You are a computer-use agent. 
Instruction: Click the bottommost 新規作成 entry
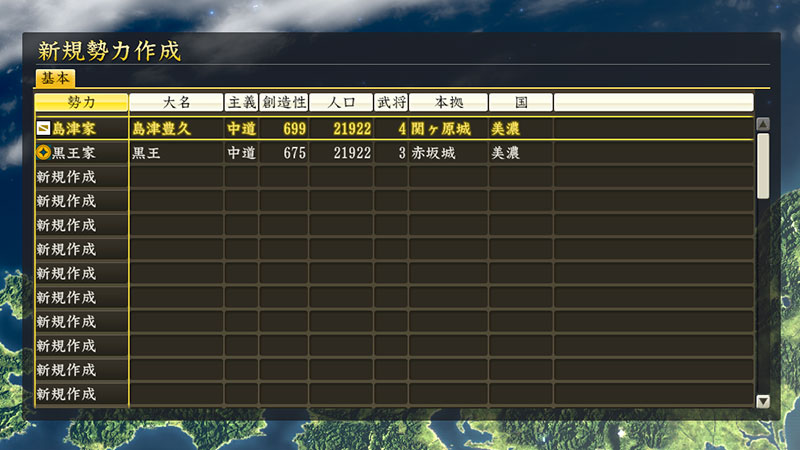(66, 394)
